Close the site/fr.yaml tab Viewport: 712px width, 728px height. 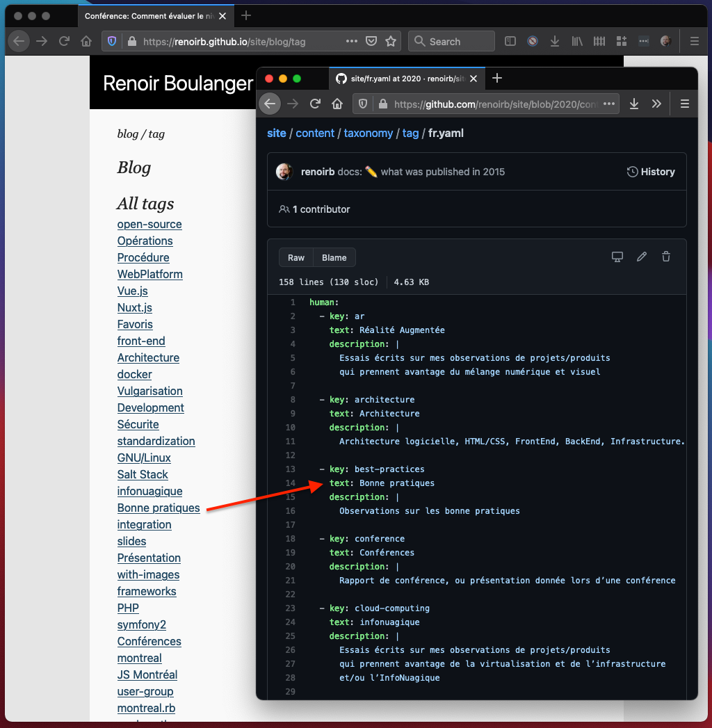coord(474,79)
